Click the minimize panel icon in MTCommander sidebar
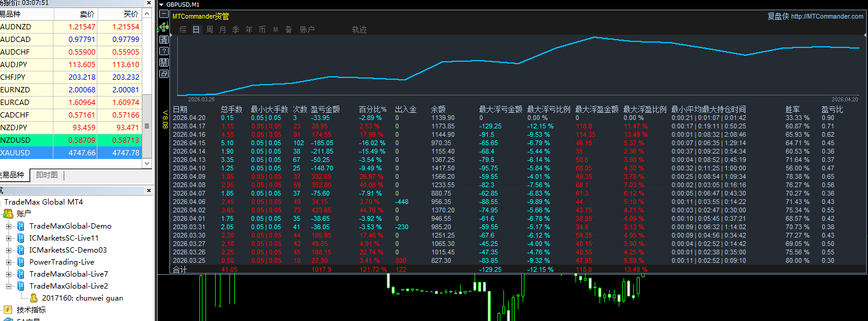The height and width of the screenshot is (321, 868). click(164, 14)
